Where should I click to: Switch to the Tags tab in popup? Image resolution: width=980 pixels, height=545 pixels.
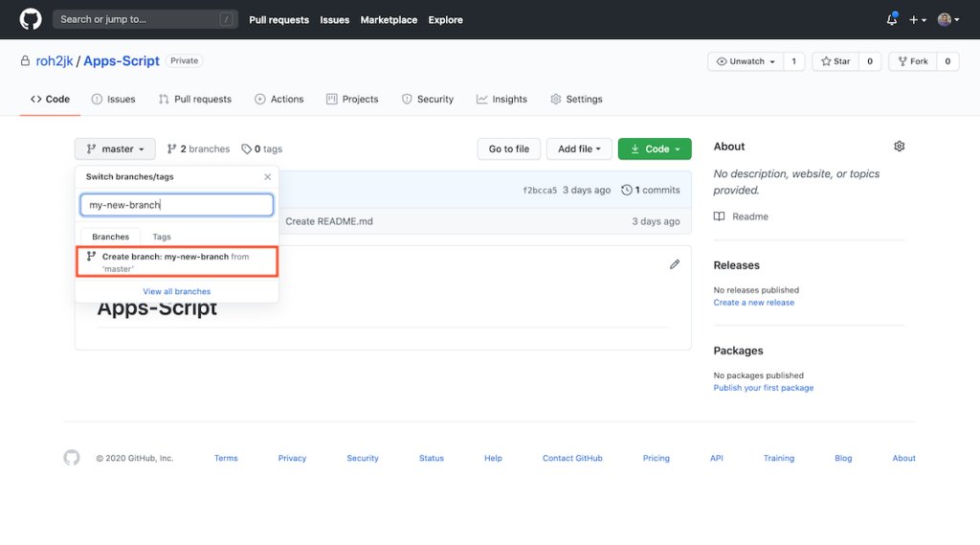(x=162, y=237)
